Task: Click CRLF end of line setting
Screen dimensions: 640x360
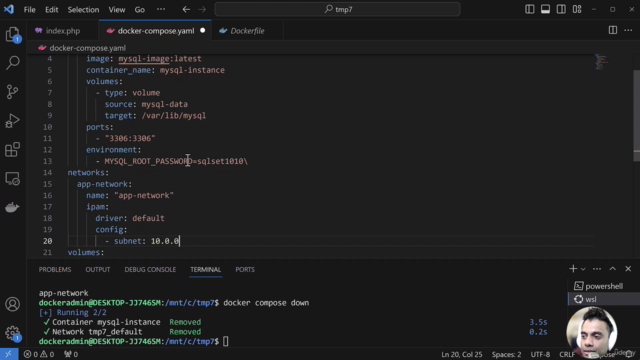Action: point(567,354)
